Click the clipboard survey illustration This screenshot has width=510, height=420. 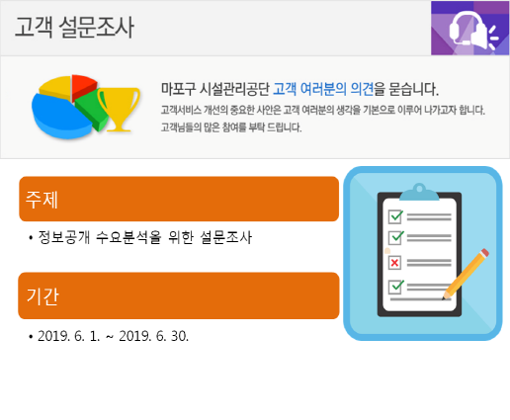423,253
